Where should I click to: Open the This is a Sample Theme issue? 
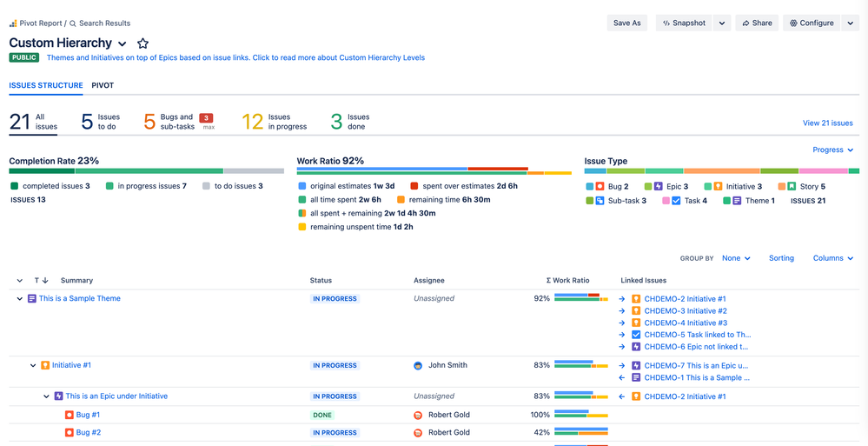coord(80,298)
